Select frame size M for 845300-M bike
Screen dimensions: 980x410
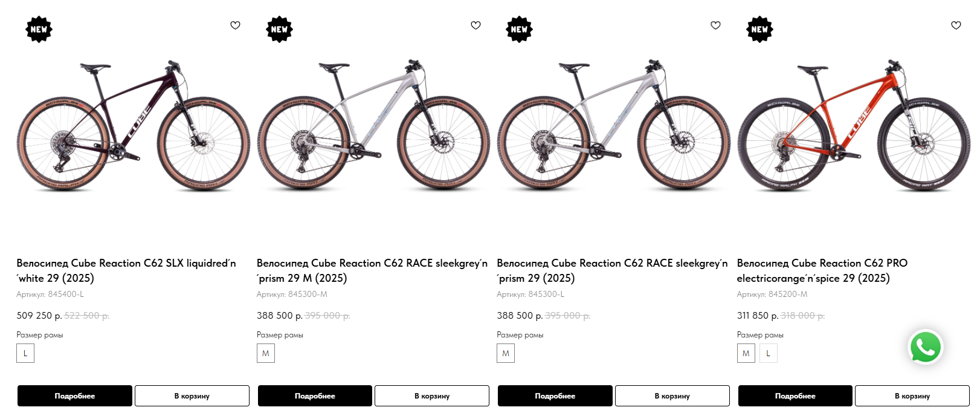tap(266, 353)
